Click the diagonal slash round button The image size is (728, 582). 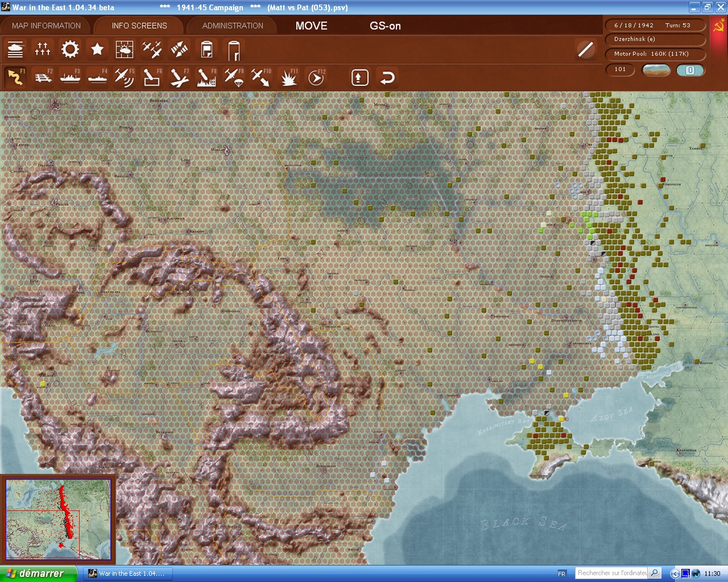(x=585, y=49)
